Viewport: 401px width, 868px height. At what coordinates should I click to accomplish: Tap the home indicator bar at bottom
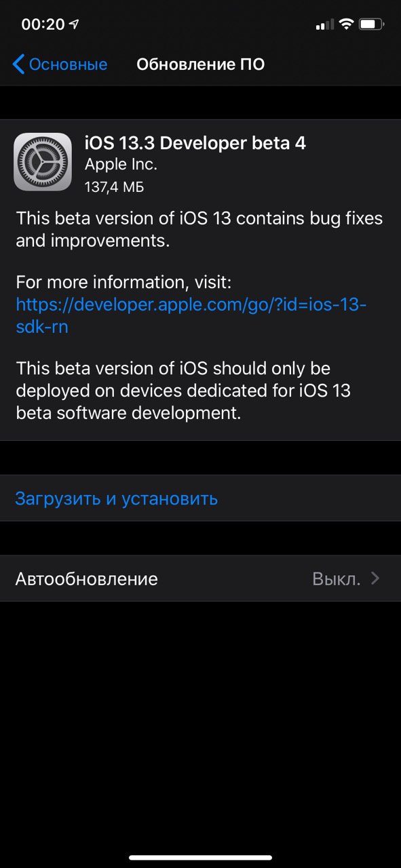click(x=200, y=858)
